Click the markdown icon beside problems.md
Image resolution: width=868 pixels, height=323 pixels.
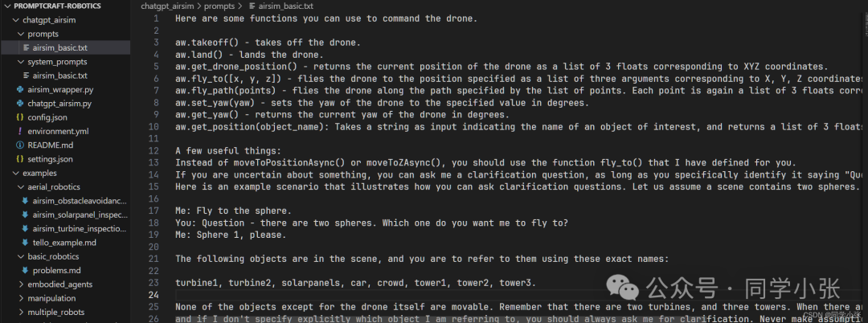coord(26,270)
